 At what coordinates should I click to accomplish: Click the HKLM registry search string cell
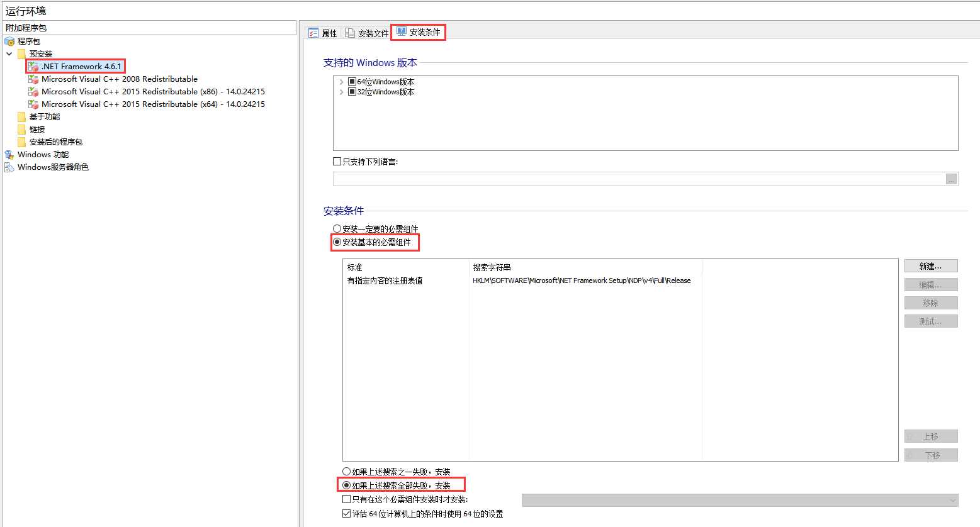[582, 281]
